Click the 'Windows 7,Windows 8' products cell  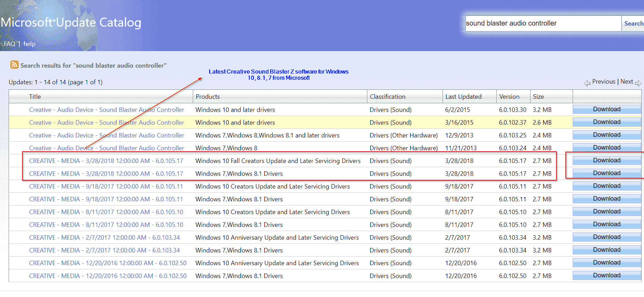click(x=226, y=148)
